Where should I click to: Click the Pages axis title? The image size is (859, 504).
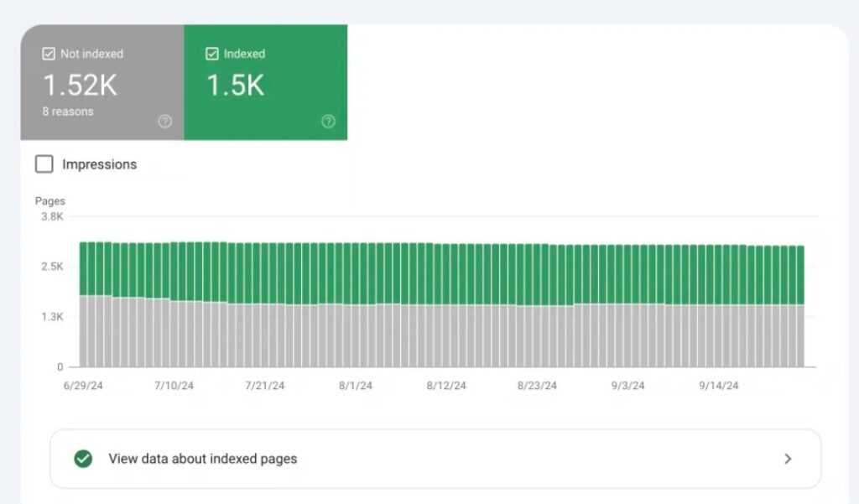[x=49, y=201]
